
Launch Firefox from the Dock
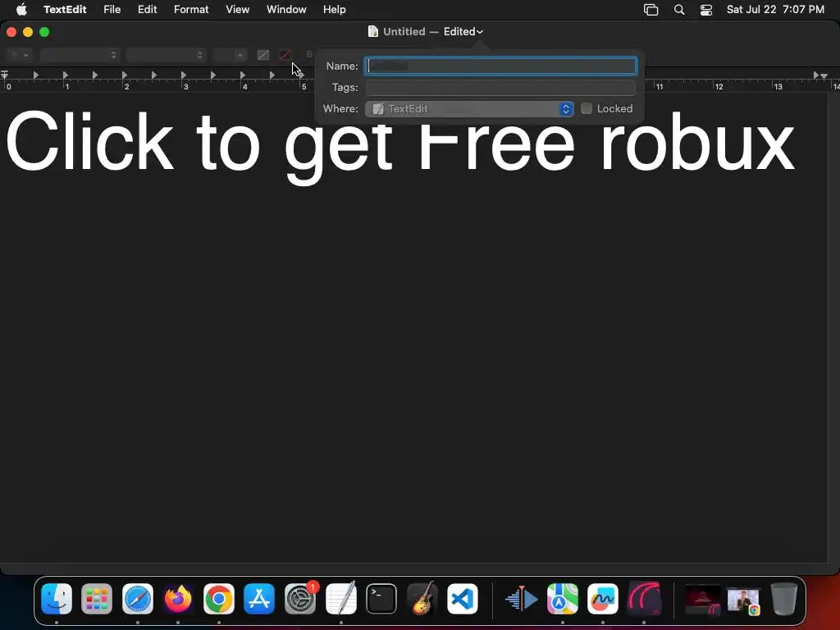click(178, 598)
